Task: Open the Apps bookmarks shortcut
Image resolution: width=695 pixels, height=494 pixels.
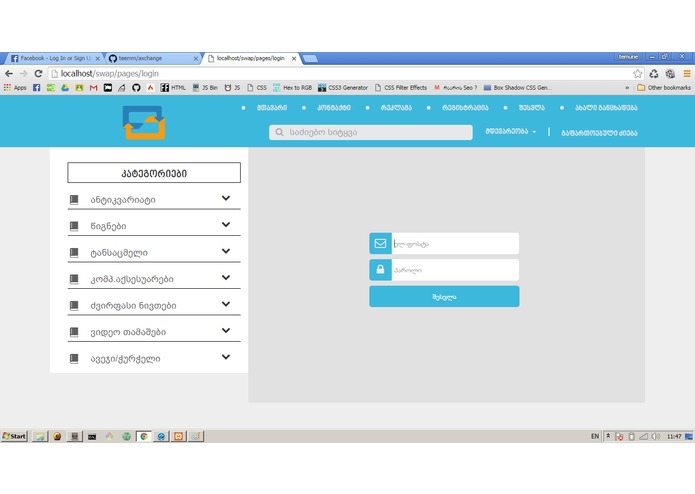Action: pyautogui.click(x=15, y=88)
